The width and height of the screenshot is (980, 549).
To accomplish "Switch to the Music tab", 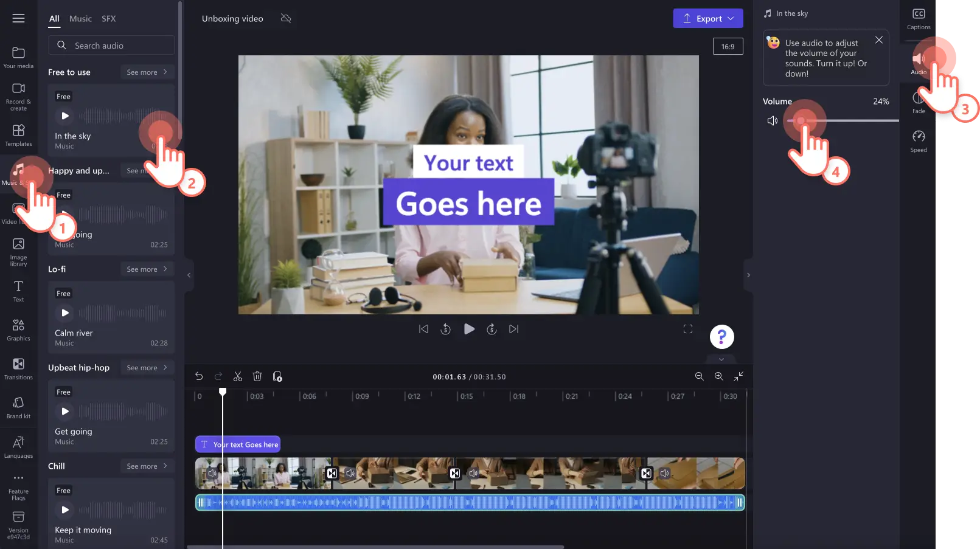I will pos(80,19).
